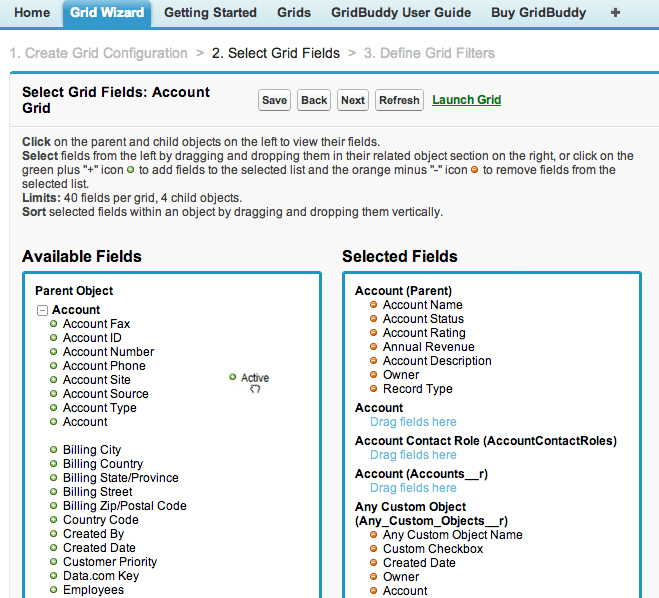This screenshot has width=659, height=598.
Task: Collapse the Account parent object tree
Action: tap(42, 310)
